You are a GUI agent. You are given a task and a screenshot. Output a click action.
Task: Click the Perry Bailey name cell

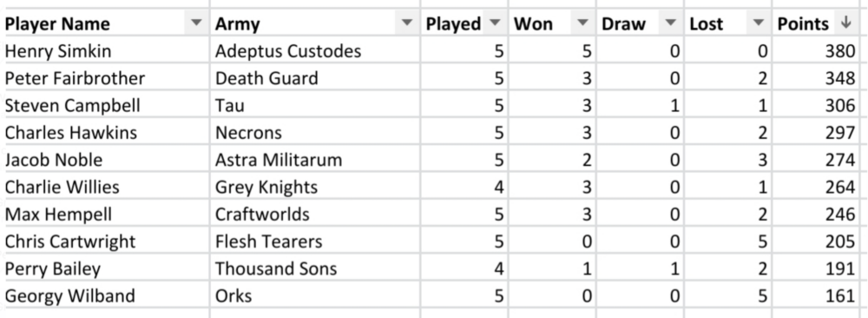point(106,268)
